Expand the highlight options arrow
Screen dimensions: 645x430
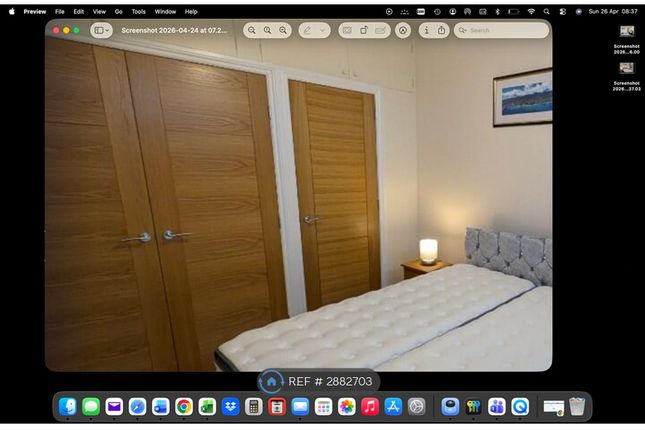[x=322, y=30]
